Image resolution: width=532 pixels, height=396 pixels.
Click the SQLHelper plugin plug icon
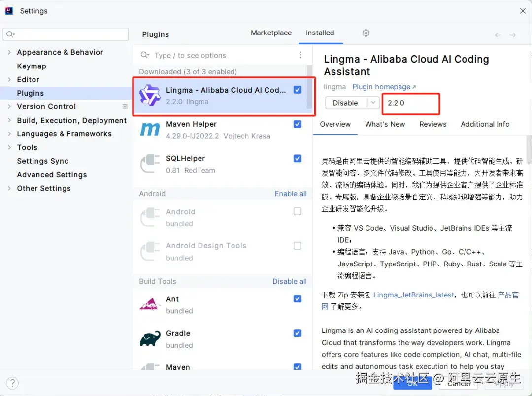pyautogui.click(x=150, y=164)
